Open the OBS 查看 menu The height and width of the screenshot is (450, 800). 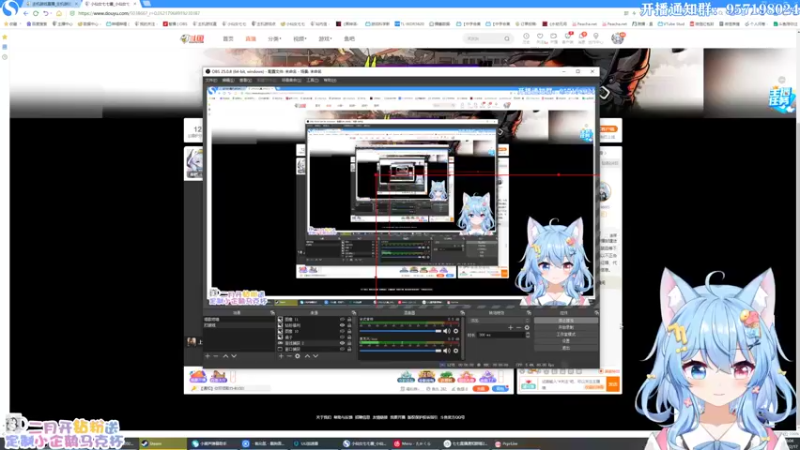tap(245, 80)
